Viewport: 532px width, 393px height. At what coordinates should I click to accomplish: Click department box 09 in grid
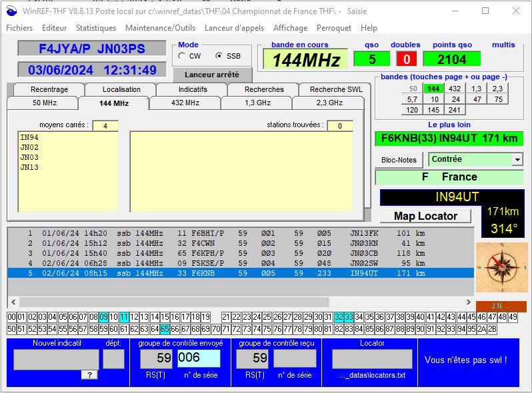[103, 317]
